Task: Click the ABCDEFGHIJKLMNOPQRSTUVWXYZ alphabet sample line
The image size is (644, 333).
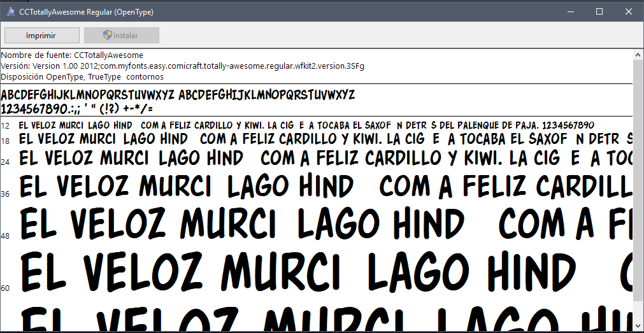Action: pos(178,96)
